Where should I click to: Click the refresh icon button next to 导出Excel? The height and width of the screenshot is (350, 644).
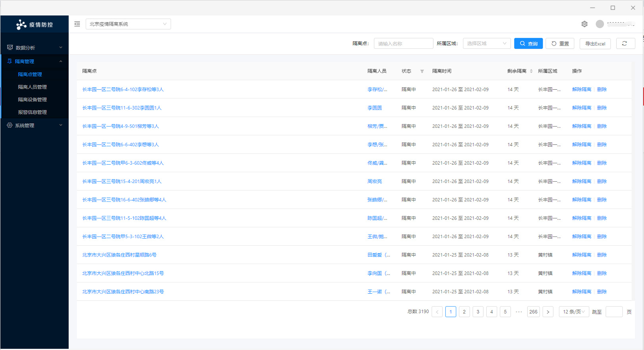point(625,44)
